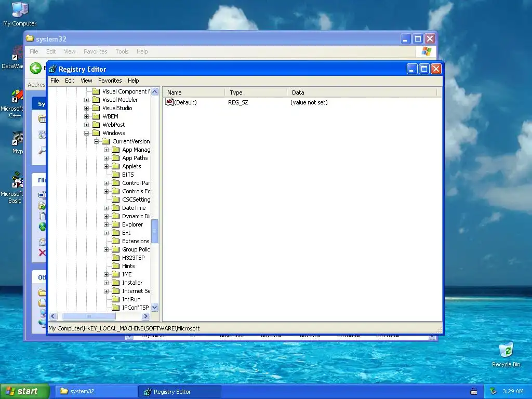The height and width of the screenshot is (399, 532).
Task: Select the IPConfTSP folder icon
Action: (x=116, y=308)
